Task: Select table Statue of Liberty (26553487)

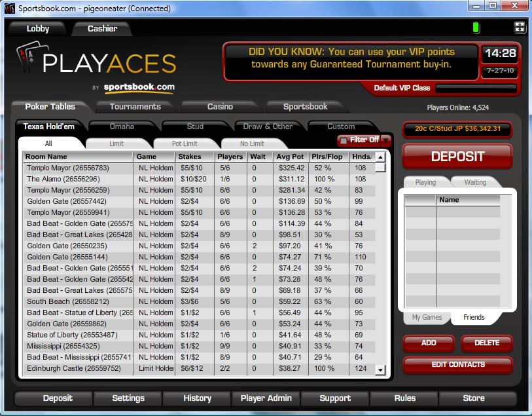Action: pyautogui.click(x=200, y=335)
